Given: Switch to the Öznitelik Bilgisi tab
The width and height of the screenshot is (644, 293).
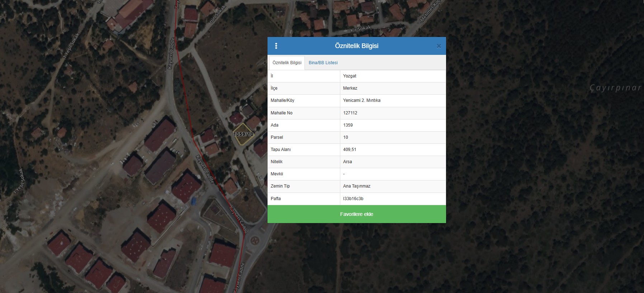Looking at the screenshot, I should coord(287,63).
